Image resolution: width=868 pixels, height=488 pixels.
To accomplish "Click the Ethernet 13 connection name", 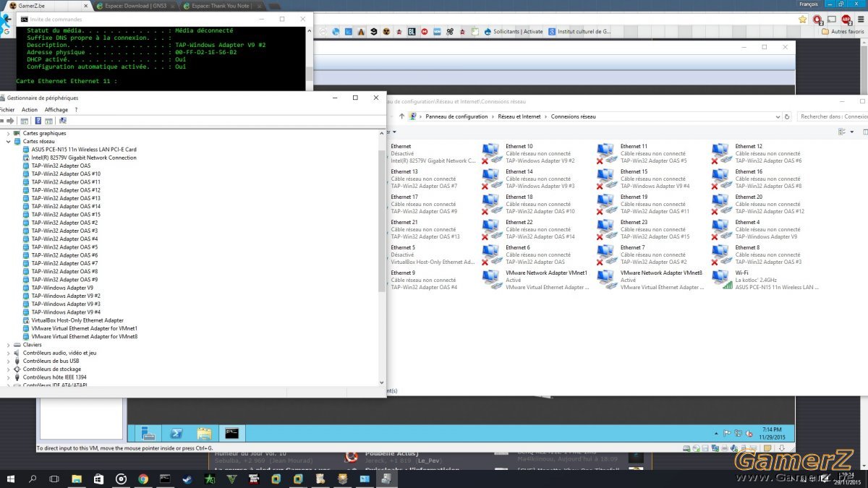I will point(404,171).
